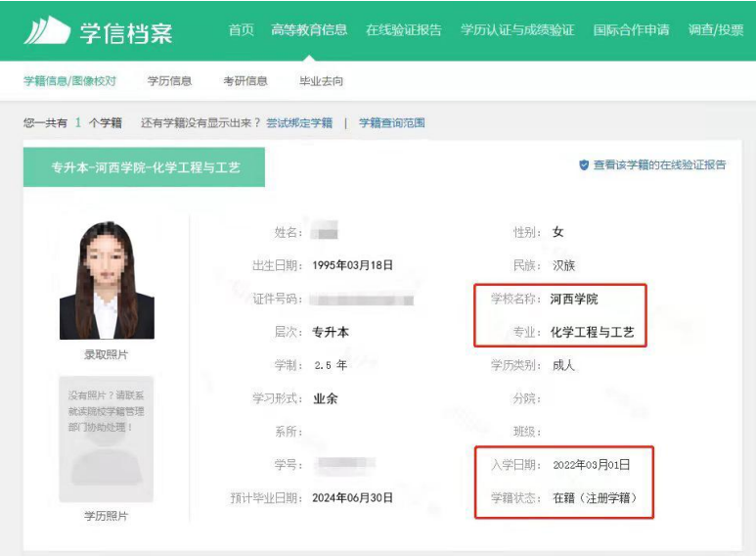Select the 专升本-河西学院-化学工程与工艺 record tab

coord(145,167)
